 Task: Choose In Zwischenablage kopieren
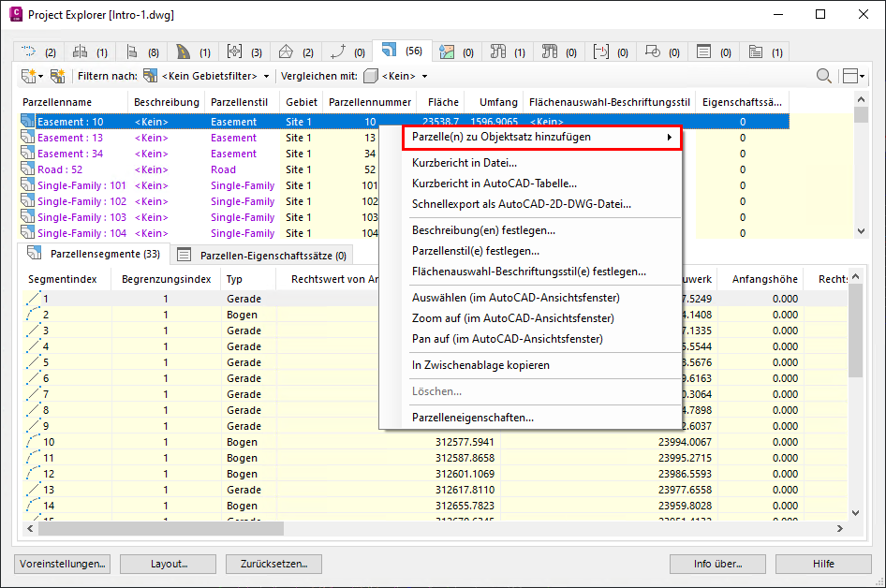pos(480,365)
